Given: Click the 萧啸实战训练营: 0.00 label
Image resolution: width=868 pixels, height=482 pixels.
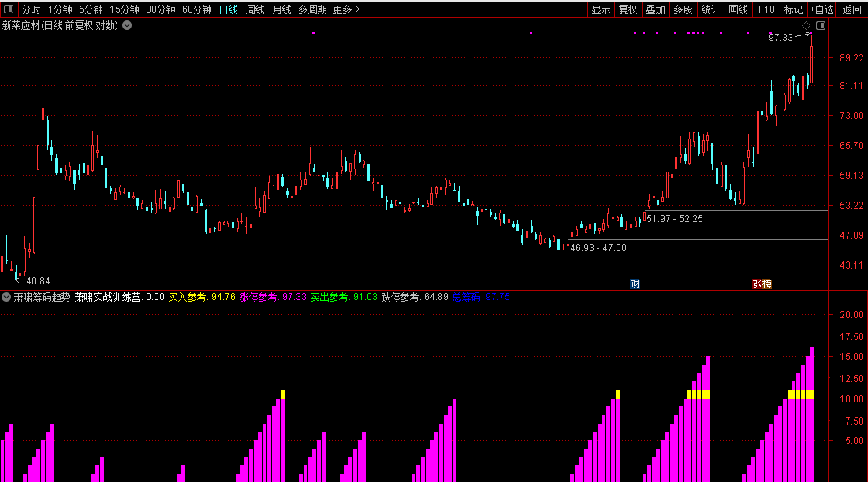Looking at the screenshot, I should (x=120, y=297).
